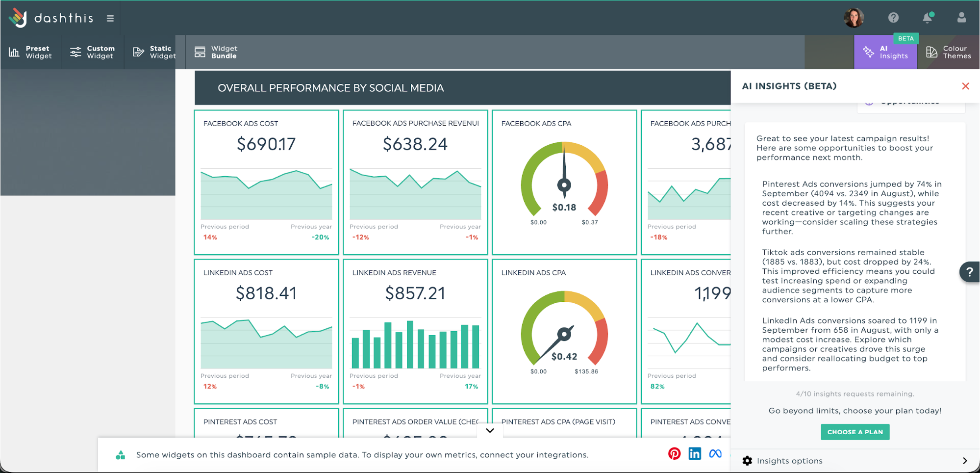Screen dimensions: 980x473
Task: Click the dashthis logo
Action: click(x=51, y=18)
